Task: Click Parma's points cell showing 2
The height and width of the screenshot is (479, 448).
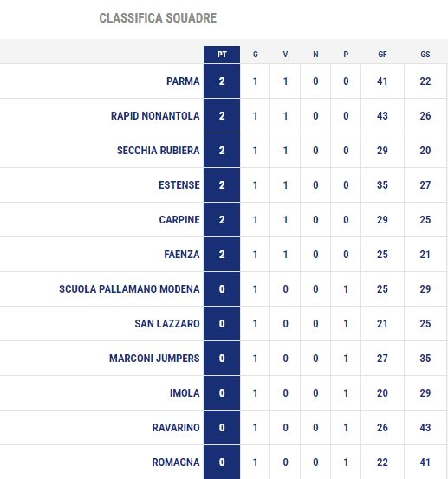Action: point(222,81)
